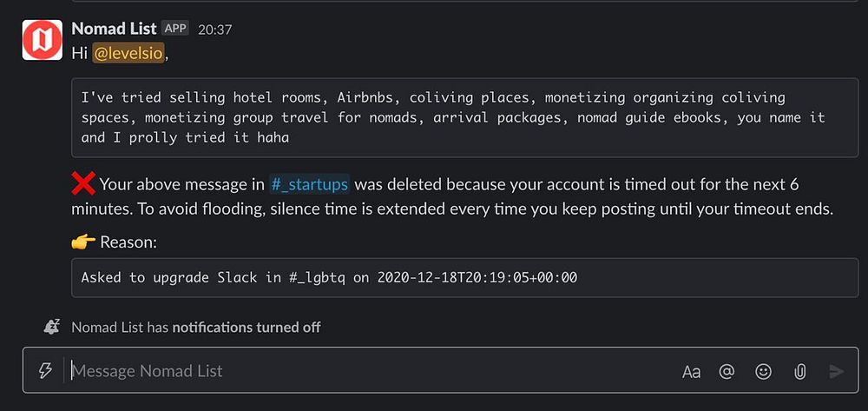Click the APP badge beside Nomad List
This screenshot has width=868, height=411.
point(175,29)
